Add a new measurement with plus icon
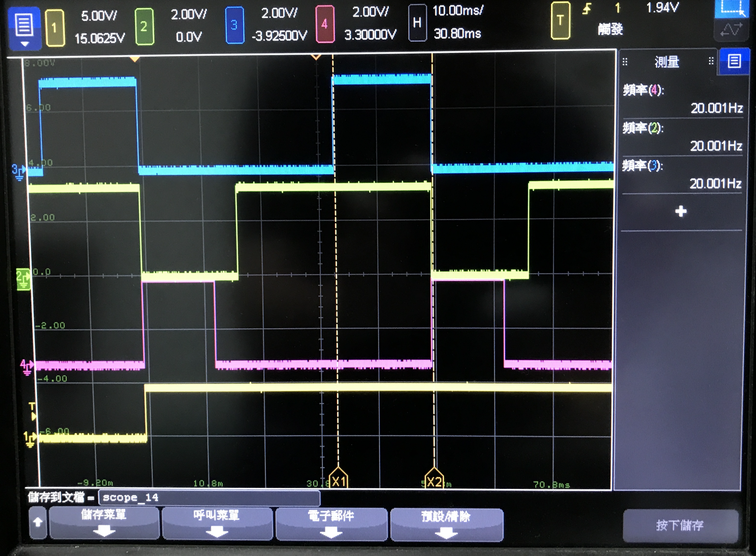 click(681, 211)
